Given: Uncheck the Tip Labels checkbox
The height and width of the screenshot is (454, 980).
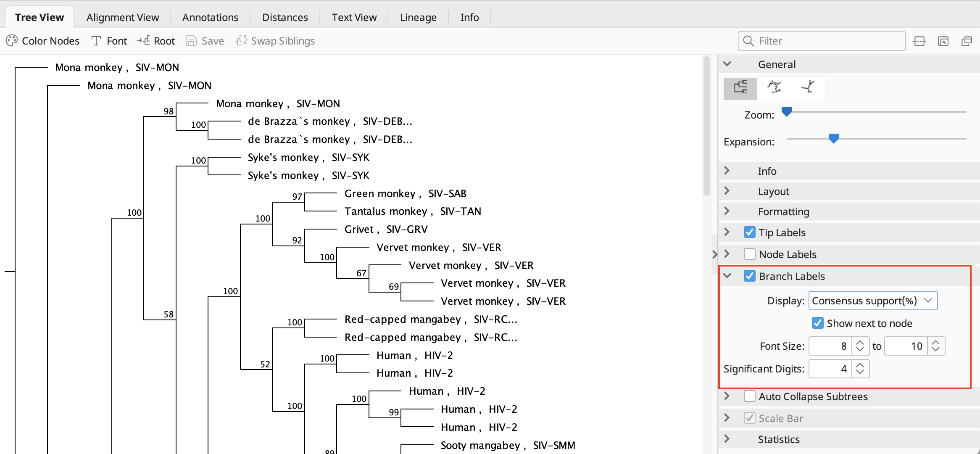Looking at the screenshot, I should (x=749, y=232).
